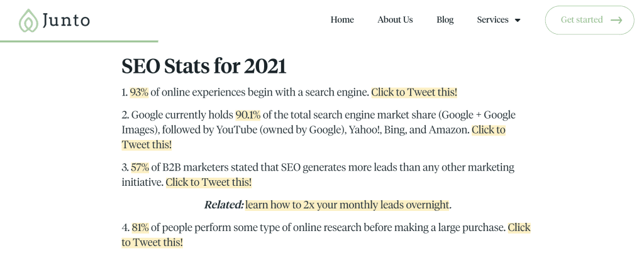Open the 57% B2B marketers link
644x258 pixels.
pyautogui.click(x=140, y=168)
